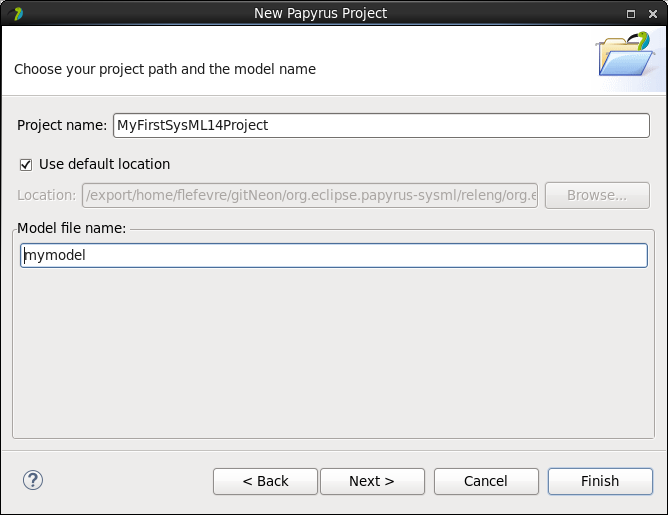Click the 'Model file name:' group label

[72, 228]
